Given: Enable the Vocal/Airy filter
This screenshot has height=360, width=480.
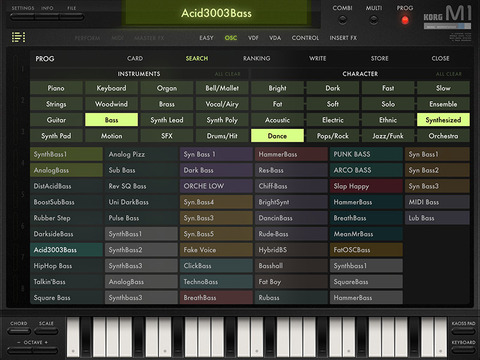Looking at the screenshot, I should point(222,104).
